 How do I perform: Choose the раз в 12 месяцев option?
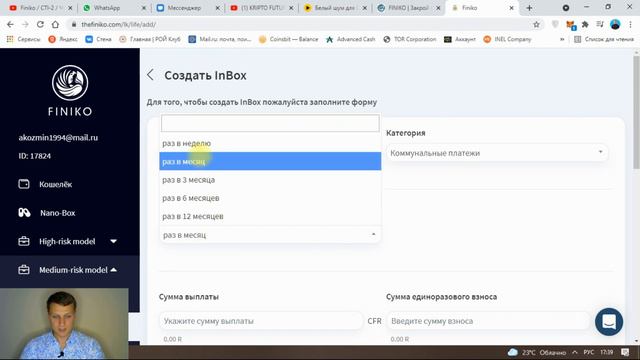coord(270,216)
